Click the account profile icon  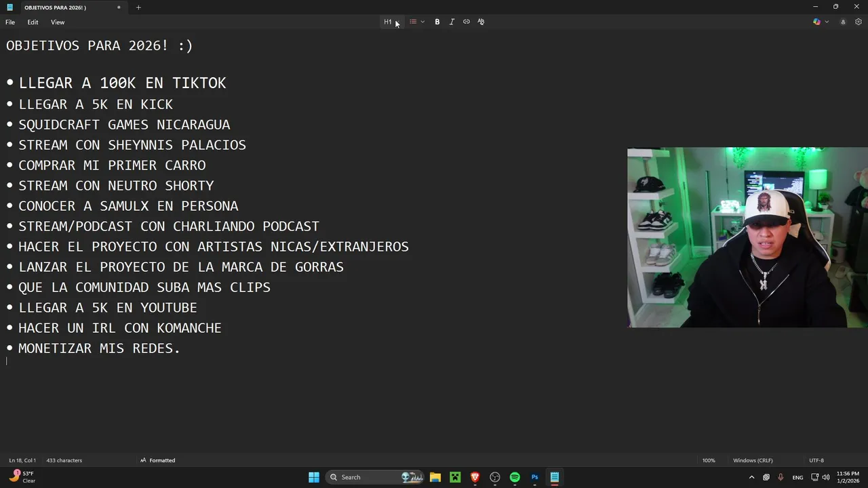[x=843, y=22]
